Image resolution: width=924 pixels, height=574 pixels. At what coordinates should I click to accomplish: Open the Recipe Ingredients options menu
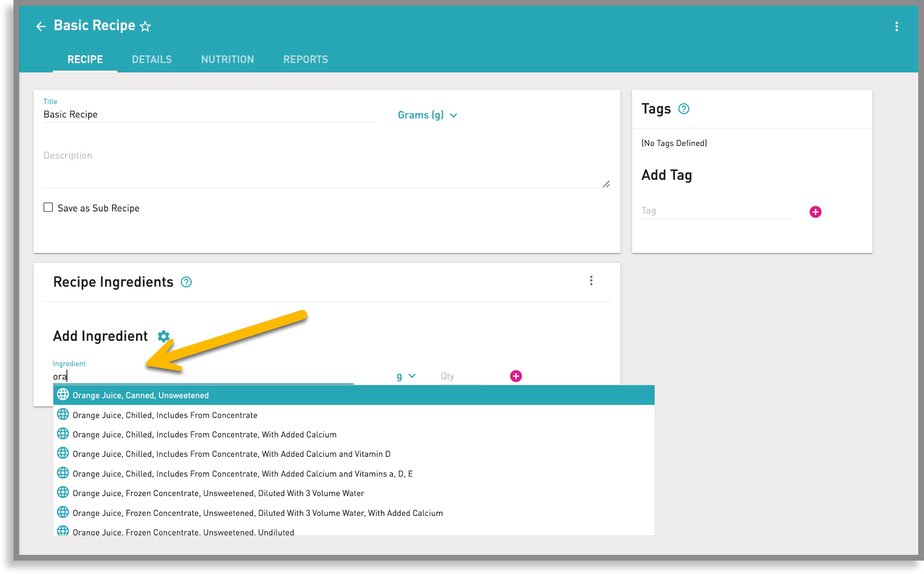point(591,281)
